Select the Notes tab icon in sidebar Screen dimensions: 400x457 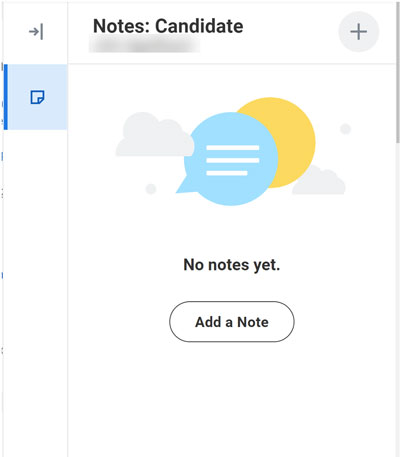pyautogui.click(x=37, y=97)
